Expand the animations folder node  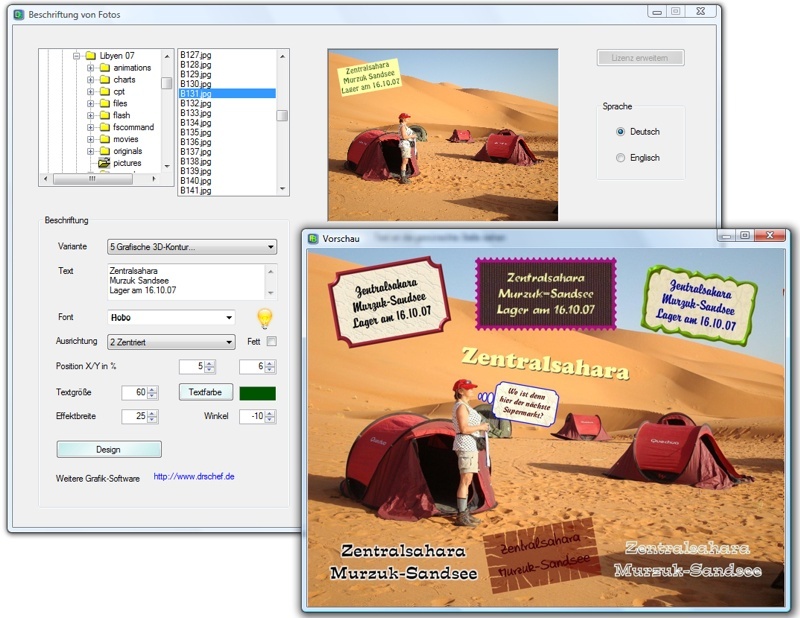(x=90, y=68)
